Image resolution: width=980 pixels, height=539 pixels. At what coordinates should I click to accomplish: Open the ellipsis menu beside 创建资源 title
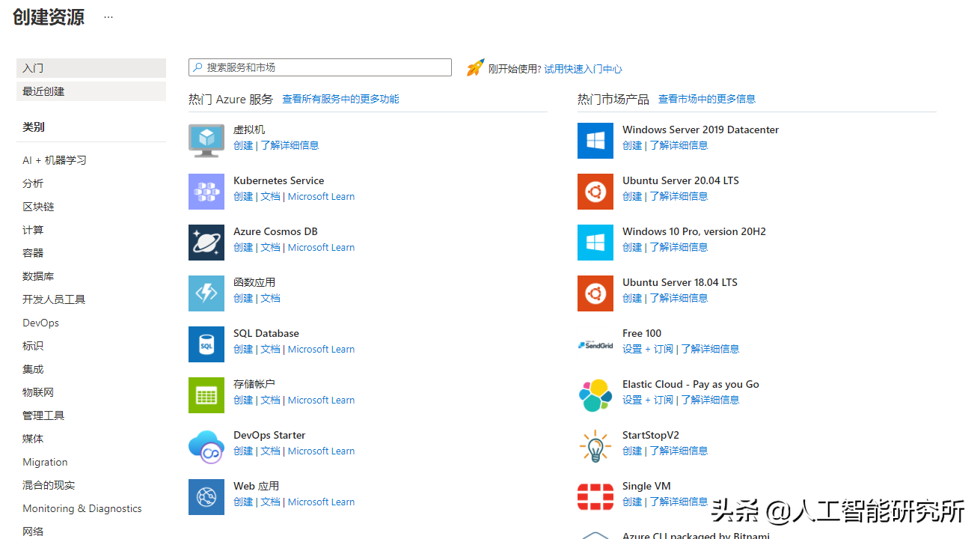(108, 17)
